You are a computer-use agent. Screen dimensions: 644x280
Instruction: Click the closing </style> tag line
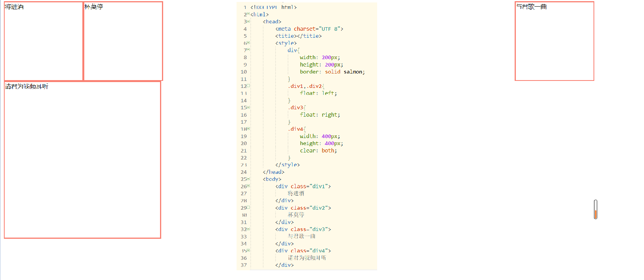coord(287,164)
